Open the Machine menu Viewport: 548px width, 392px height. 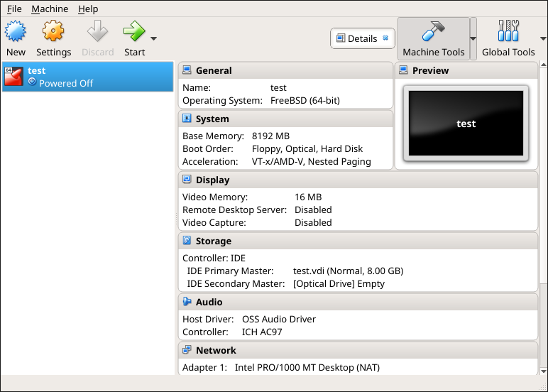tap(50, 9)
